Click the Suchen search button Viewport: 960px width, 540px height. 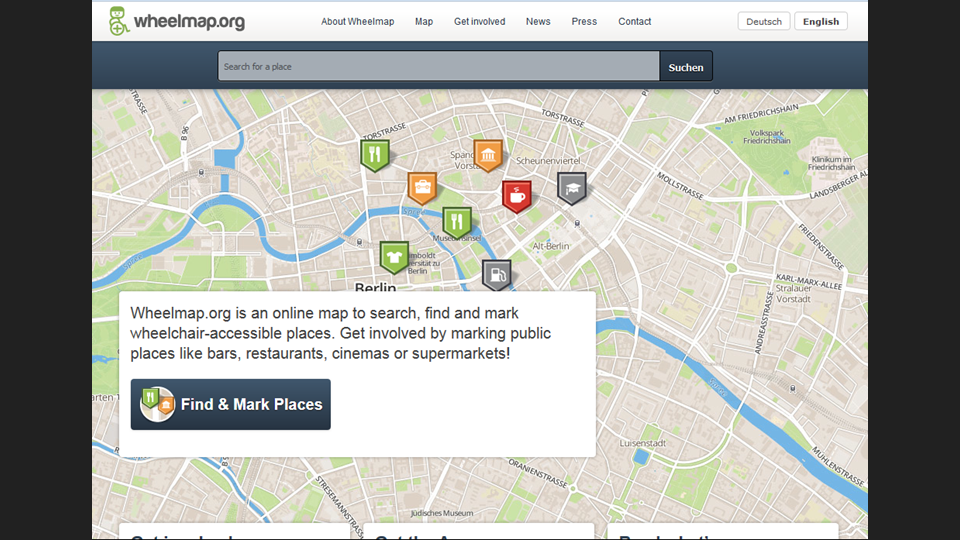[686, 66]
